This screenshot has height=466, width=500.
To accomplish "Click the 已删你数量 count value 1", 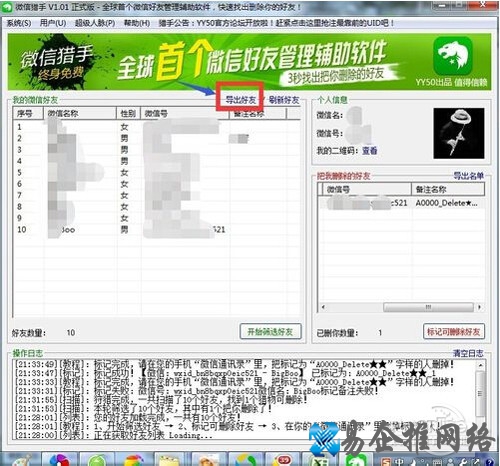I will (380, 332).
